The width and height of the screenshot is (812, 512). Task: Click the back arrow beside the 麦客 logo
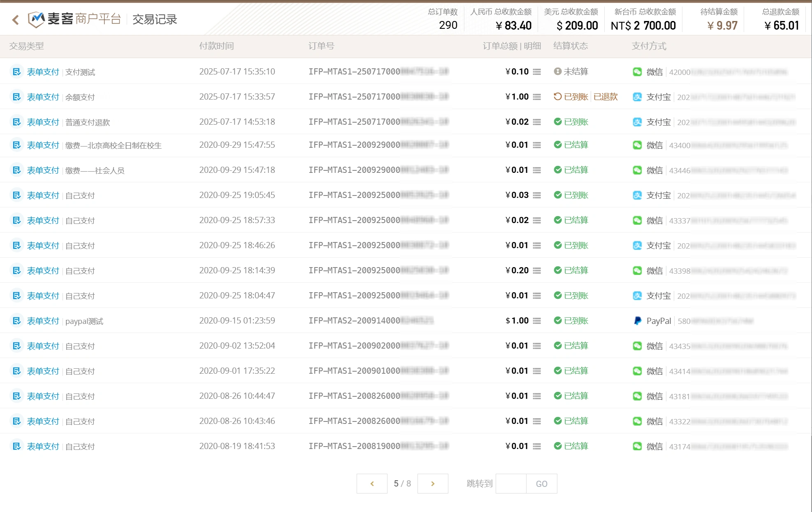(x=16, y=20)
